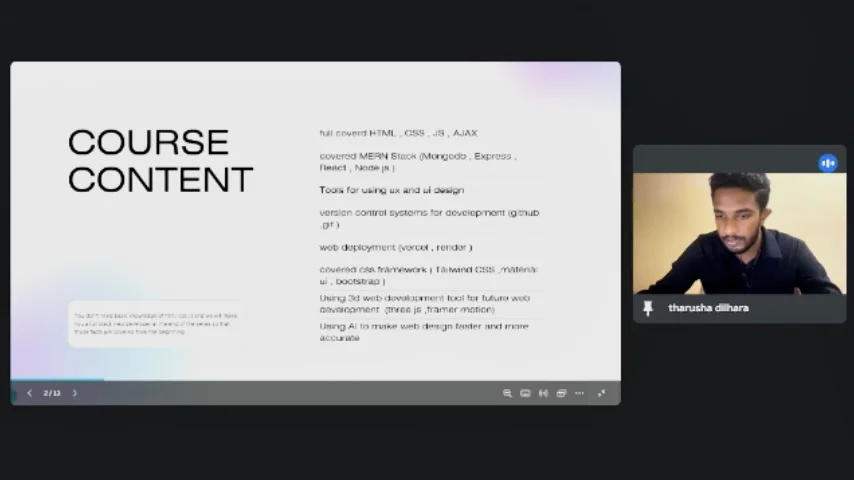Toggle fullscreen with the expand arrows icon
The image size is (854, 480).
[601, 393]
